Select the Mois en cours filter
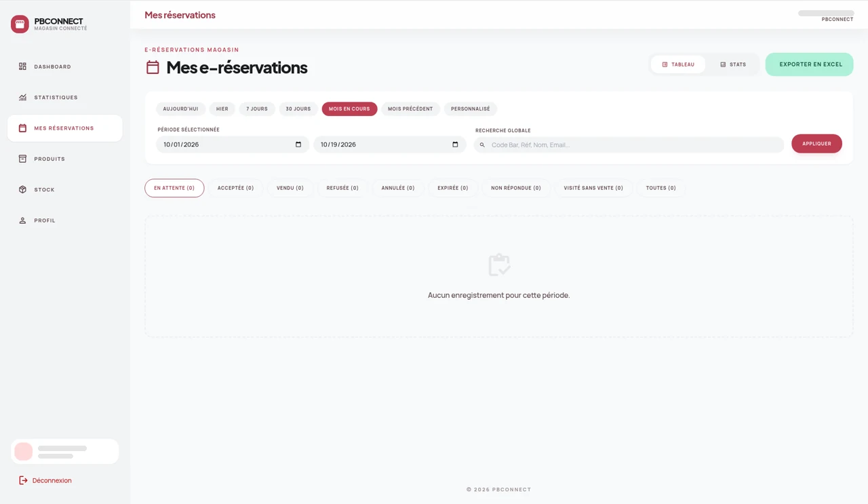The height and width of the screenshot is (504, 868). (349, 109)
